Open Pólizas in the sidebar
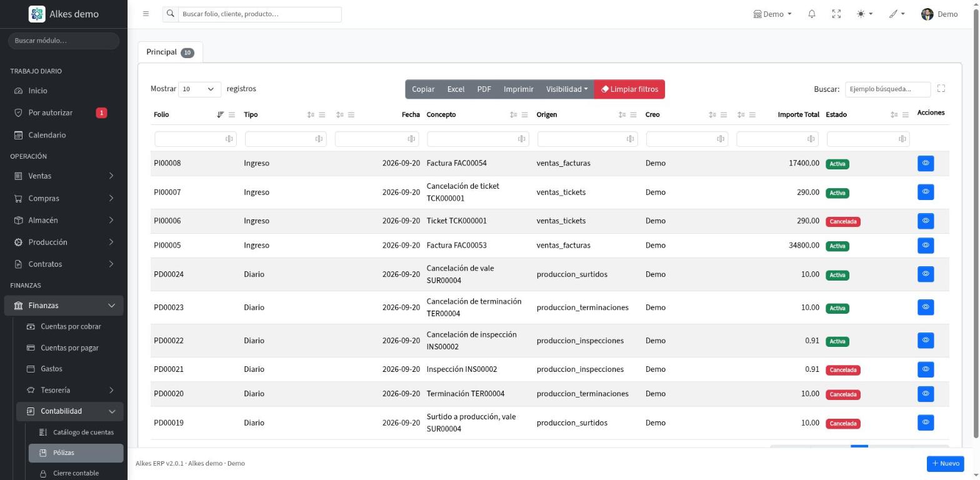The width and height of the screenshot is (980, 480). [76, 452]
